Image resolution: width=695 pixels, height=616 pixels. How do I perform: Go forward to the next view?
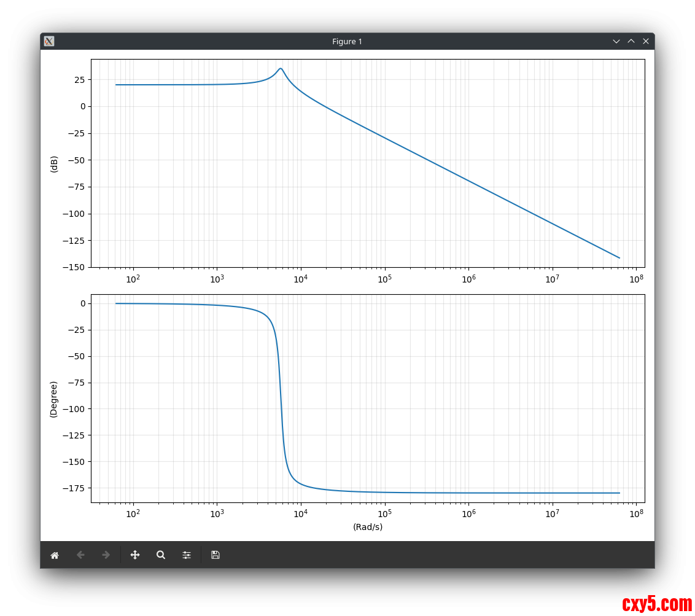point(106,555)
